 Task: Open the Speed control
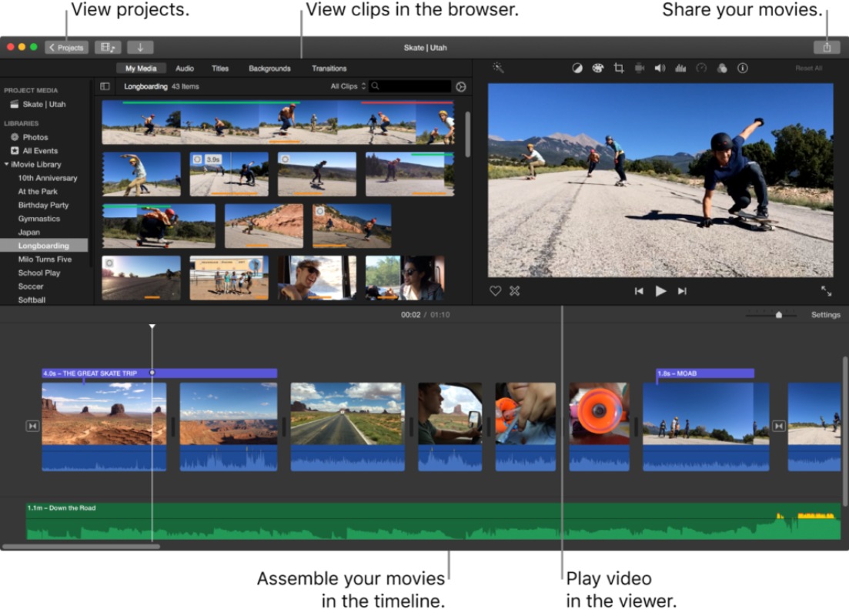701,69
